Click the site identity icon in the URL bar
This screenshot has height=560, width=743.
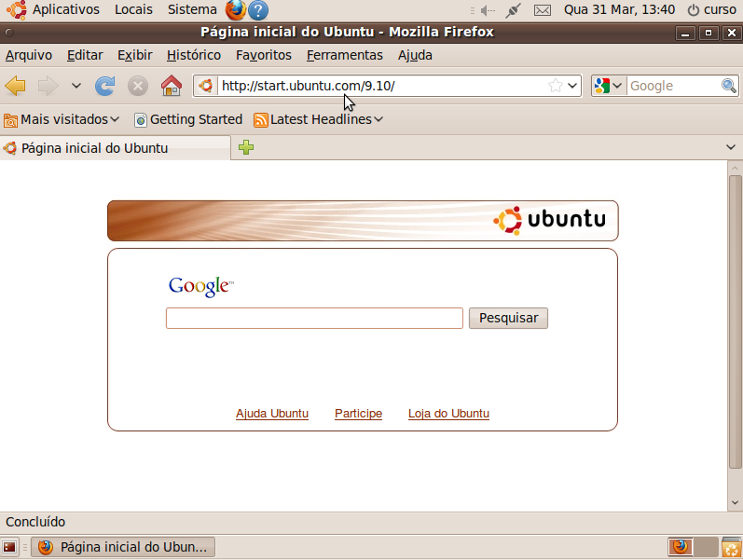click(x=206, y=86)
